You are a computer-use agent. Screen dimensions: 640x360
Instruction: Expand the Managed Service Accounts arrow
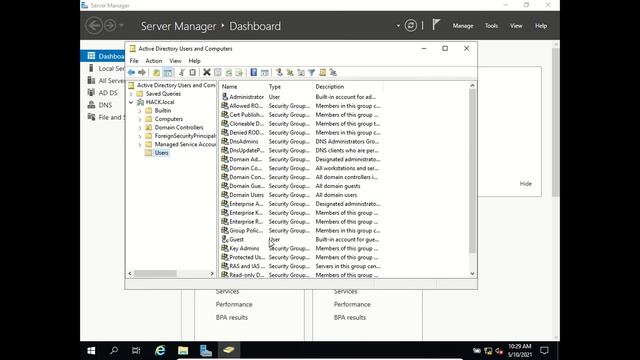coord(140,145)
